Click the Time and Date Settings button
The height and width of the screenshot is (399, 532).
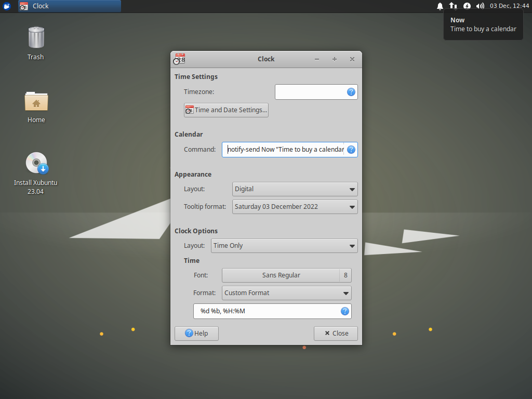click(x=225, y=110)
